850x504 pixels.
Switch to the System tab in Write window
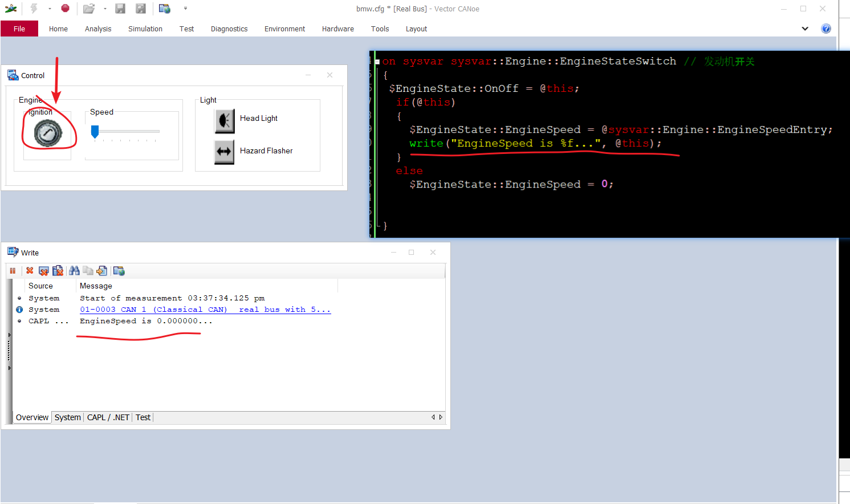click(68, 417)
